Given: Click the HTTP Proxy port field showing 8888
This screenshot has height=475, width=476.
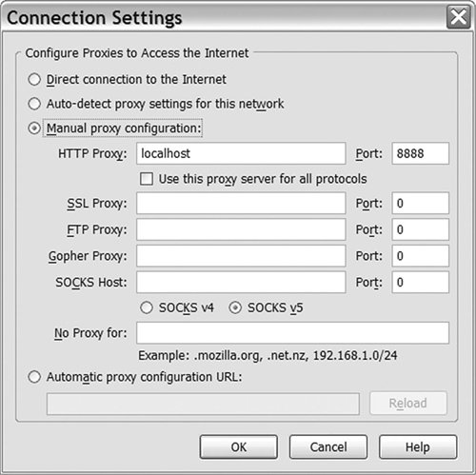Looking at the screenshot, I should coord(421,153).
